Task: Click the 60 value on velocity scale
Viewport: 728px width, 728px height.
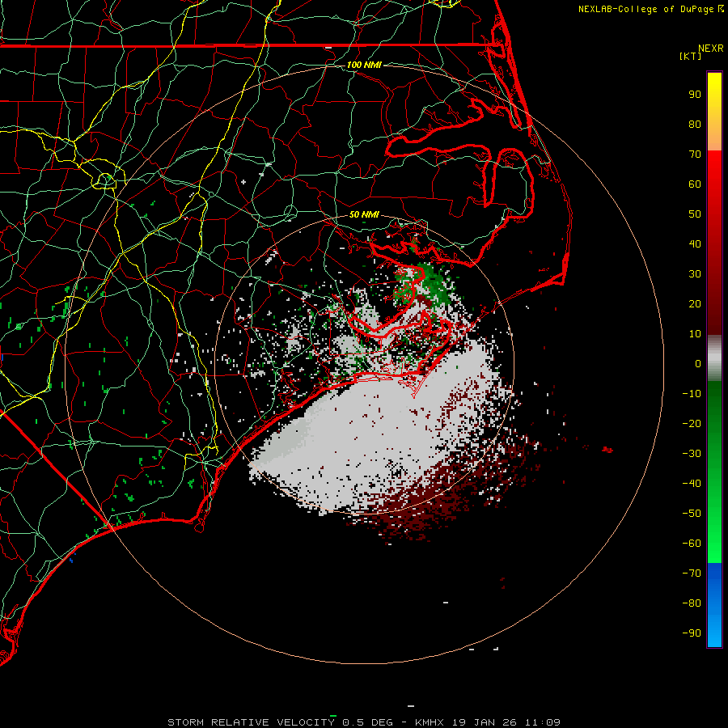Action: click(695, 184)
